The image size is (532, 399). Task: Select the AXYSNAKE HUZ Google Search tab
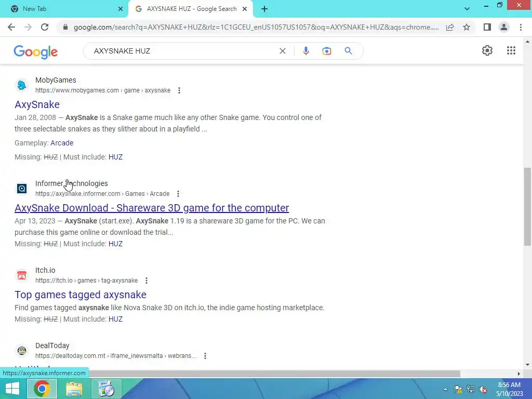pos(191,9)
